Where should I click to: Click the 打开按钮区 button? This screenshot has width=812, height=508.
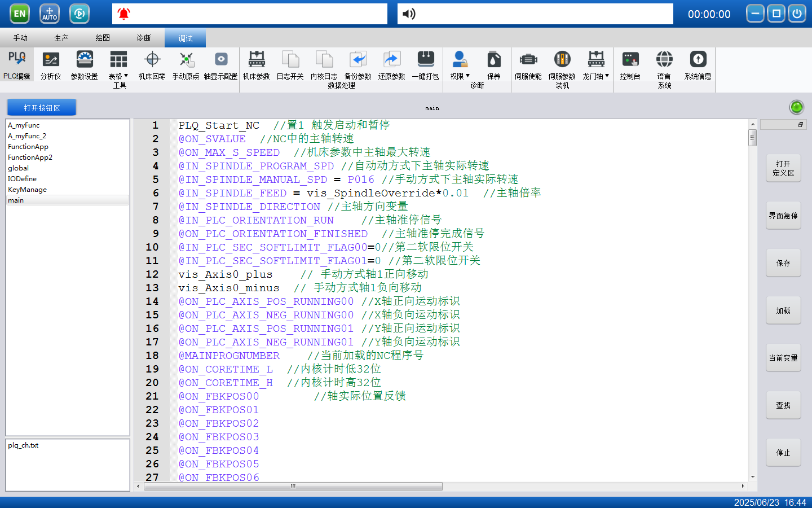pyautogui.click(x=42, y=107)
